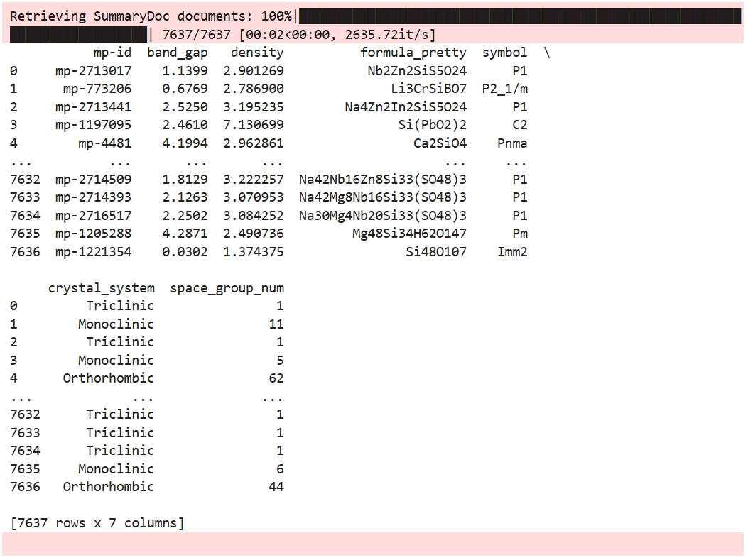
Task: Select Orthorhombic in row 7636
Action: [108, 486]
